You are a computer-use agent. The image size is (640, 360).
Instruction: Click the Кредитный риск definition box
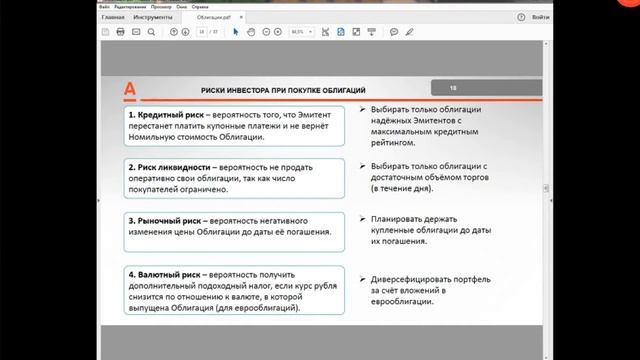(234, 126)
